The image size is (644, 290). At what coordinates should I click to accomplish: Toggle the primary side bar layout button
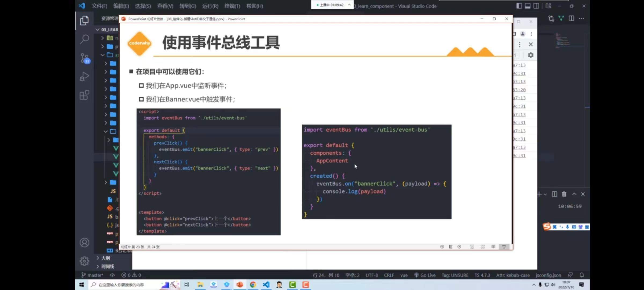(x=519, y=6)
